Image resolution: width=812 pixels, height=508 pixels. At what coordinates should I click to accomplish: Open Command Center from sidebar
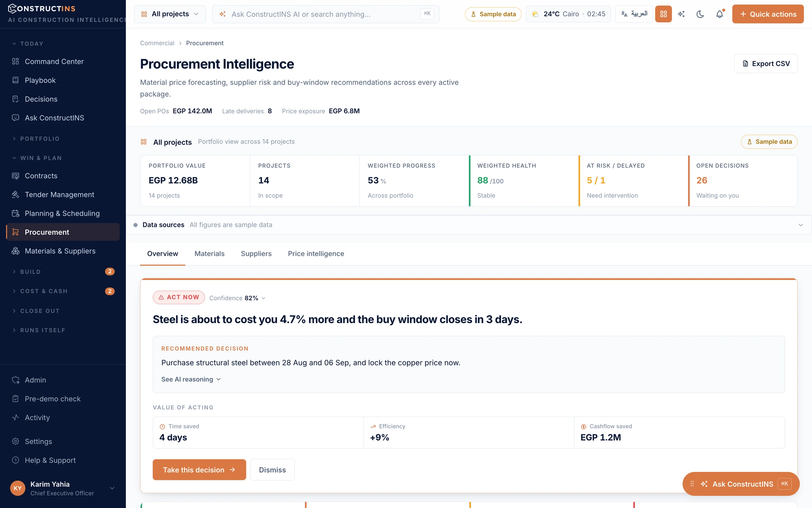click(63, 61)
